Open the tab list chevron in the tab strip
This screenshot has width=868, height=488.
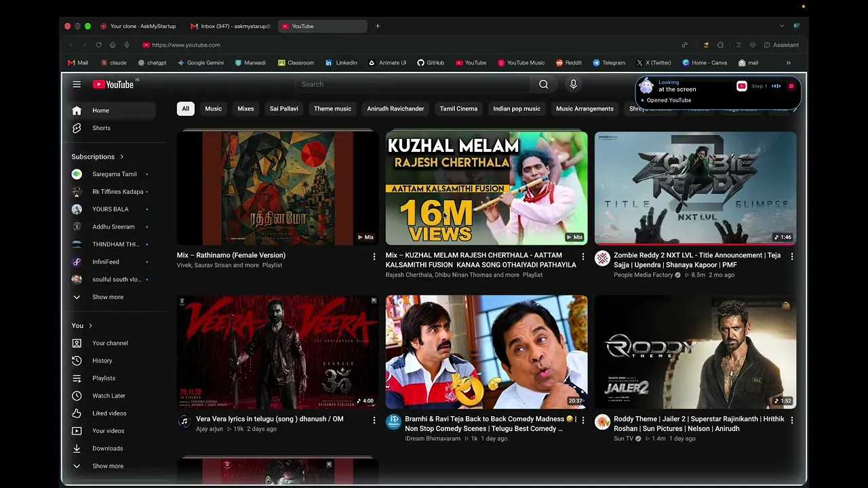[781, 26]
